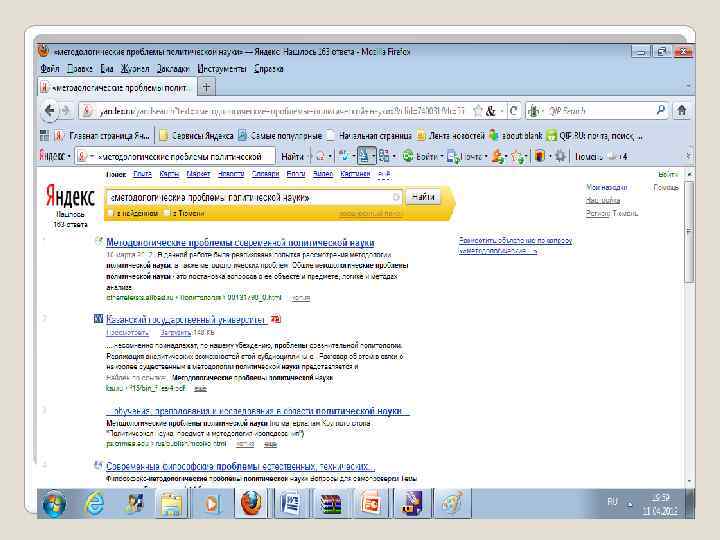The image size is (720, 540).
Task: Open the Яндекс dropdown in Yandex bar
Action: click(x=55, y=156)
